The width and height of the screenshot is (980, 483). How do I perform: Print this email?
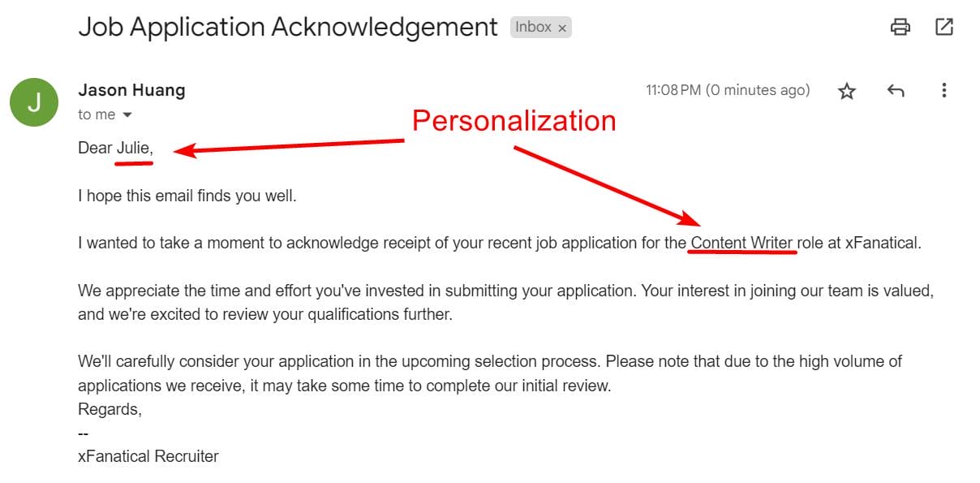(x=900, y=27)
